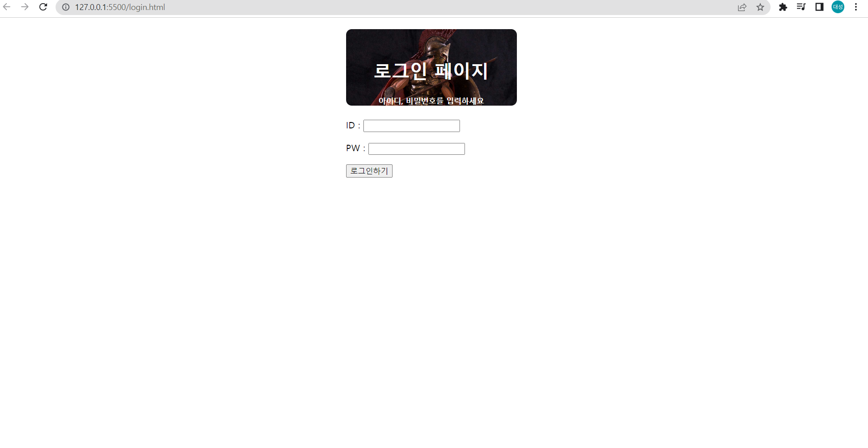The height and width of the screenshot is (448, 868).
Task: Open the profile avatar menu
Action: click(x=838, y=7)
